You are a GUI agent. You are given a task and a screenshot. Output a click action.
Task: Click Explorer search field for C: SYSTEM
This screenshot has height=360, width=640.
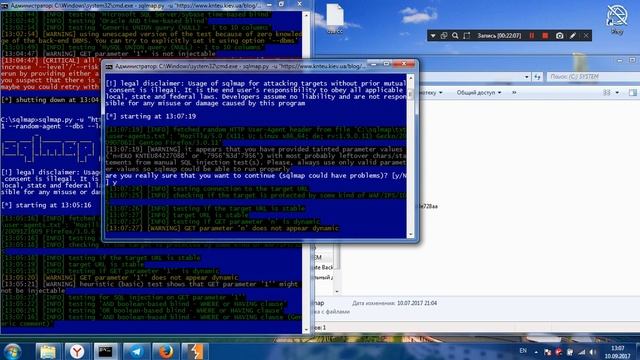[x=593, y=76]
